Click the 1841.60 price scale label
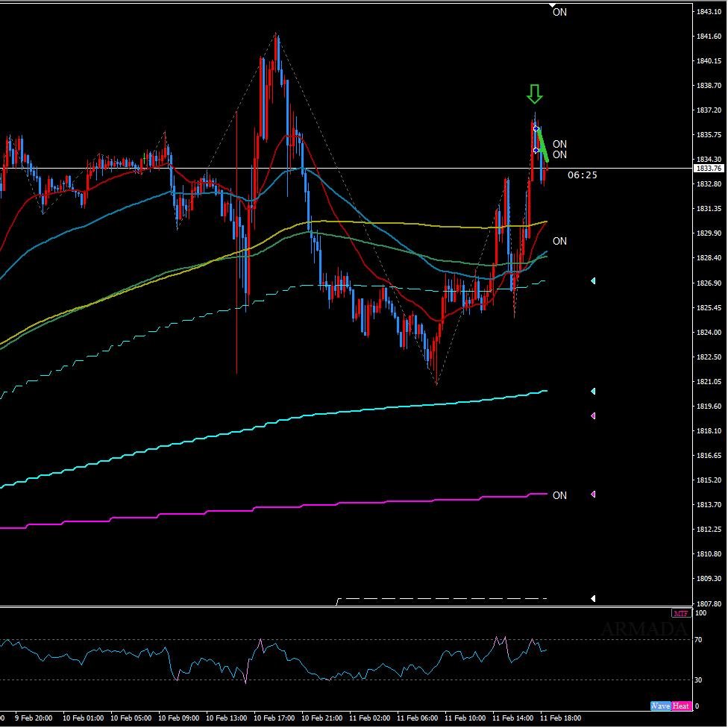Viewport: 728px width, 728px height. coord(709,37)
